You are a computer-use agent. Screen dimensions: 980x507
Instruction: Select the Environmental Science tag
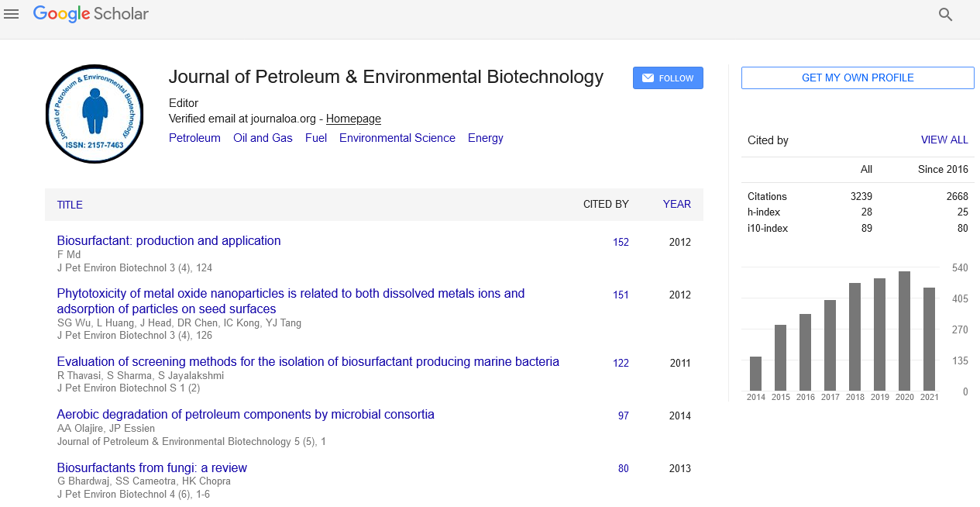[397, 138]
